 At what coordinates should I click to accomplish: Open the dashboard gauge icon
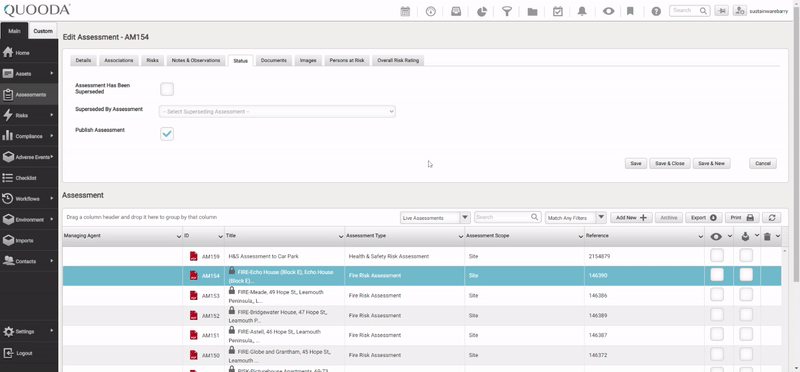431,11
